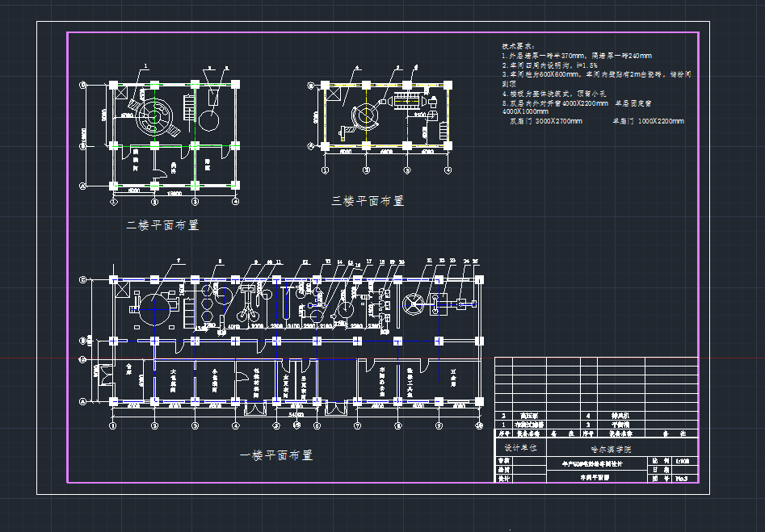Image resolution: width=765 pixels, height=532 pixels.
Task: Click the 二楼平面布置 drawing title
Action: pyautogui.click(x=162, y=225)
